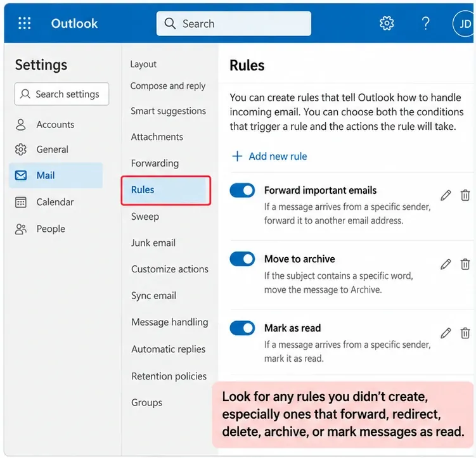The image size is (476, 458).
Task: Open settings via the gear icon in header
Action: (x=387, y=23)
